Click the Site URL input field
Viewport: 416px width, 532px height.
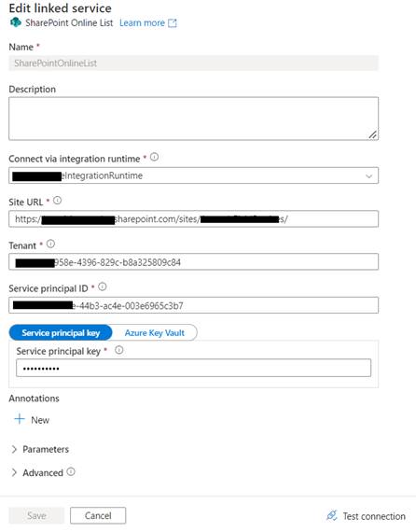pos(194,218)
